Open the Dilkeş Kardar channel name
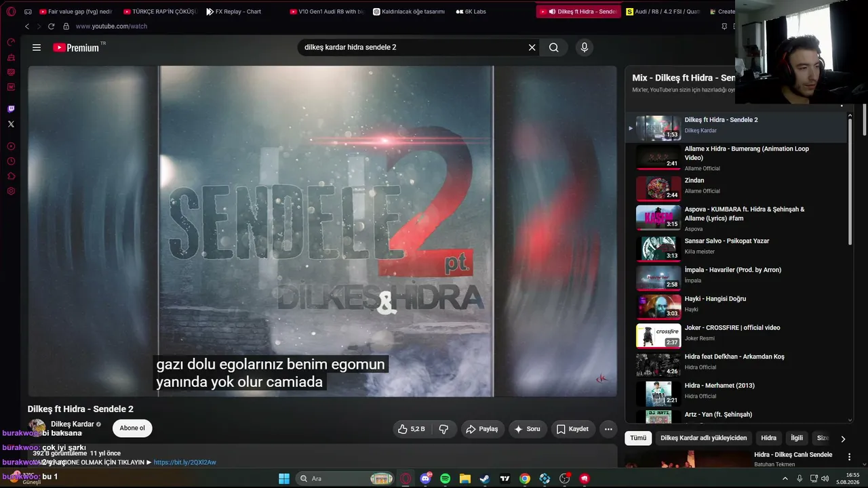 click(73, 424)
